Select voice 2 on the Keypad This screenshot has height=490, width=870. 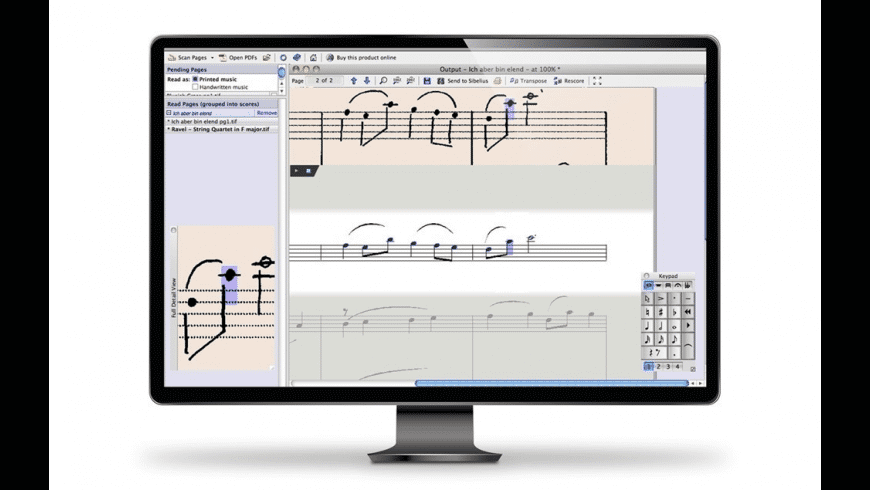click(658, 366)
